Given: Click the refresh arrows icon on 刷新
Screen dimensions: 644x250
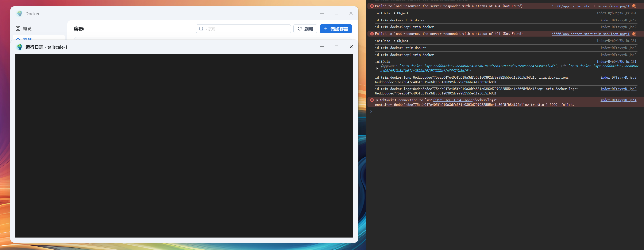Looking at the screenshot, I should point(300,29).
